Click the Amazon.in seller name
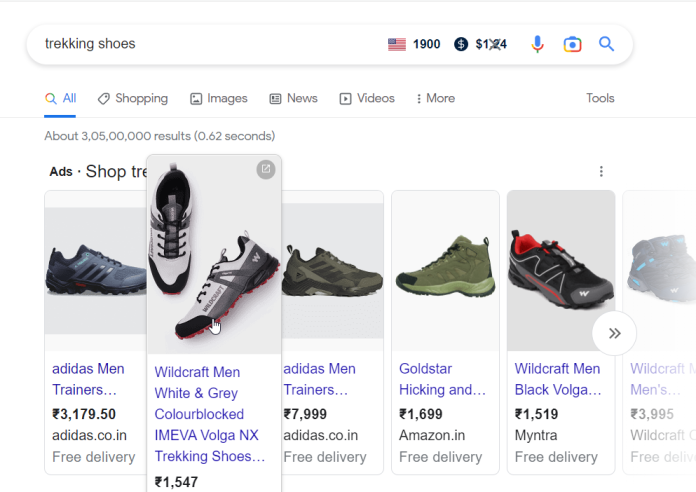696x492 pixels. (x=432, y=436)
